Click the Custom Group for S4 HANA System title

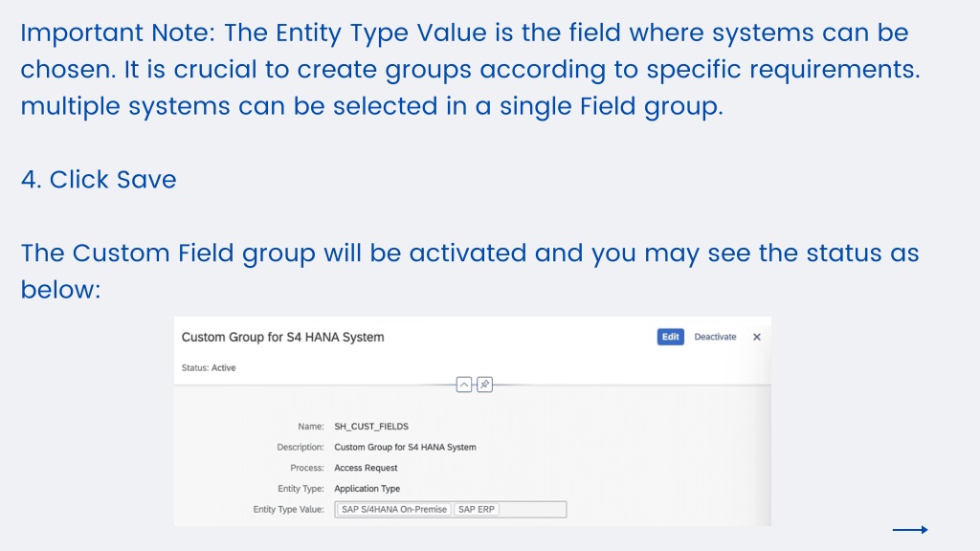[282, 338]
